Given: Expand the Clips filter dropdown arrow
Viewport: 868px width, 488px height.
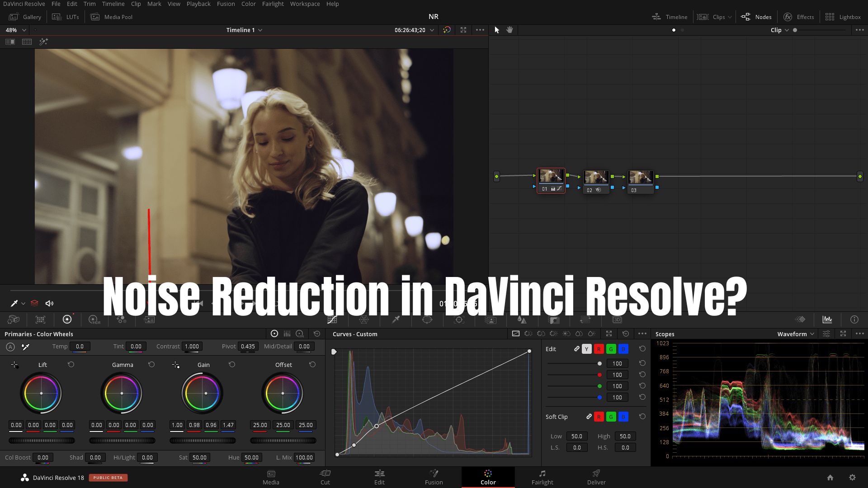Looking at the screenshot, I should point(729,17).
